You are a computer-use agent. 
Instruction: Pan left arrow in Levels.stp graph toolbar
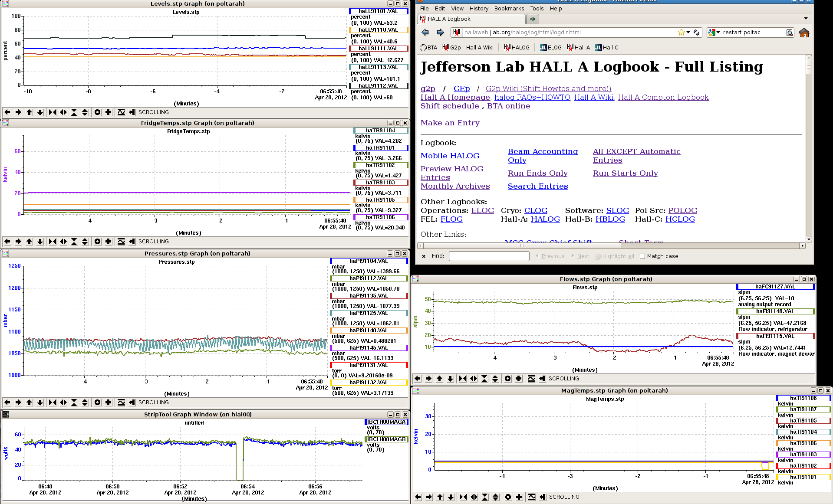pos(7,112)
